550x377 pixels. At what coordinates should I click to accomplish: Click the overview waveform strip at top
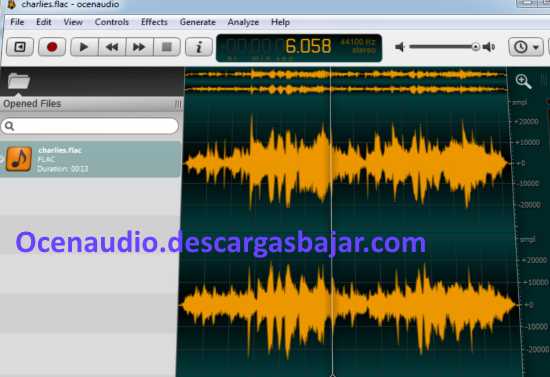click(x=346, y=82)
